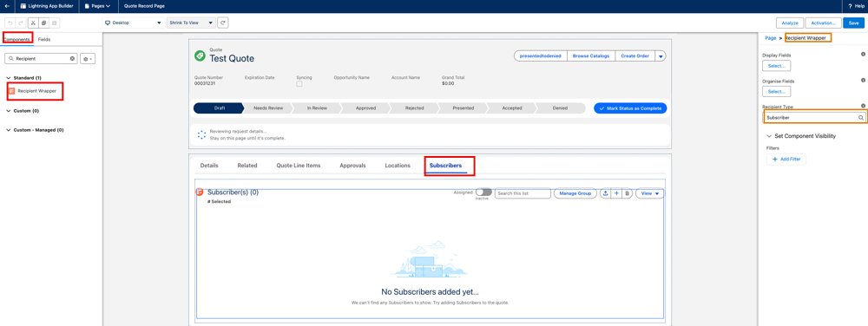This screenshot has width=868, height=326.
Task: Open the Locations tab
Action: [398, 166]
